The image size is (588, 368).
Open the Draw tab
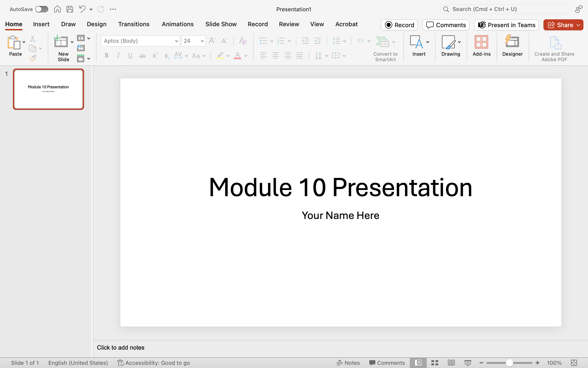click(x=68, y=24)
